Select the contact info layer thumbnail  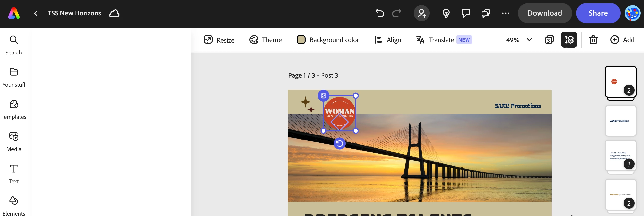620,155
